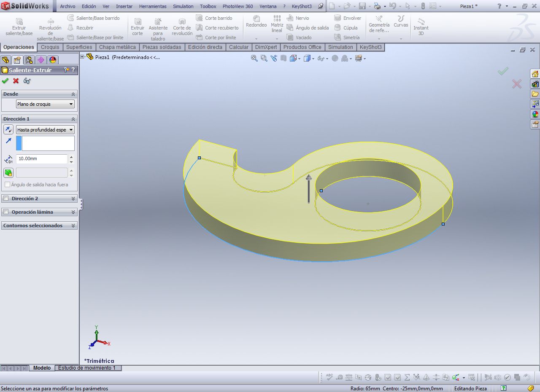Open Geometría de referencia tool
540x392 pixels.
(x=379, y=24)
